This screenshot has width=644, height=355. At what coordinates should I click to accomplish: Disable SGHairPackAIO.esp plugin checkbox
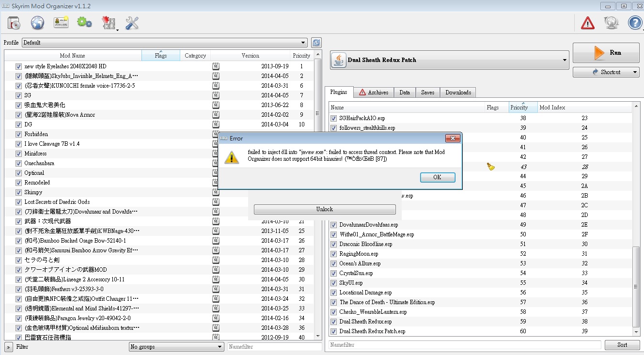[333, 118]
